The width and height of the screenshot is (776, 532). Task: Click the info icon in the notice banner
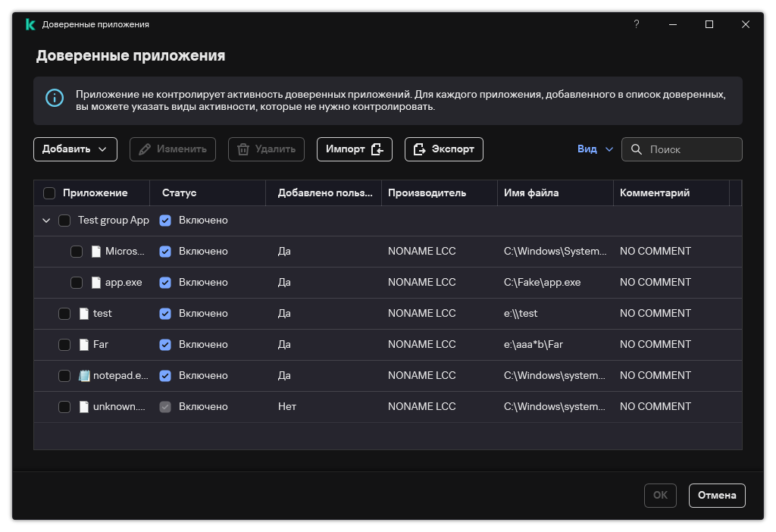click(55, 98)
